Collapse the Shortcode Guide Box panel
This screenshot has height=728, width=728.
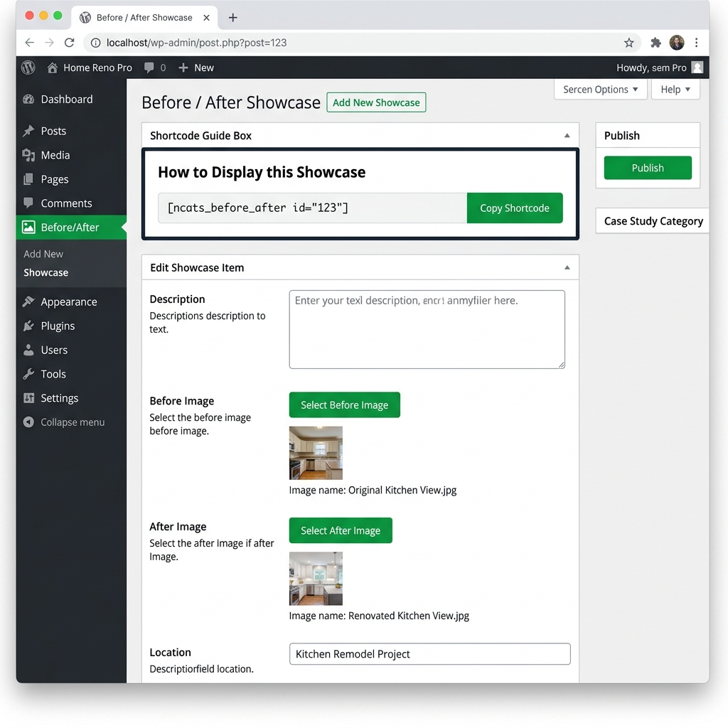[x=567, y=136]
